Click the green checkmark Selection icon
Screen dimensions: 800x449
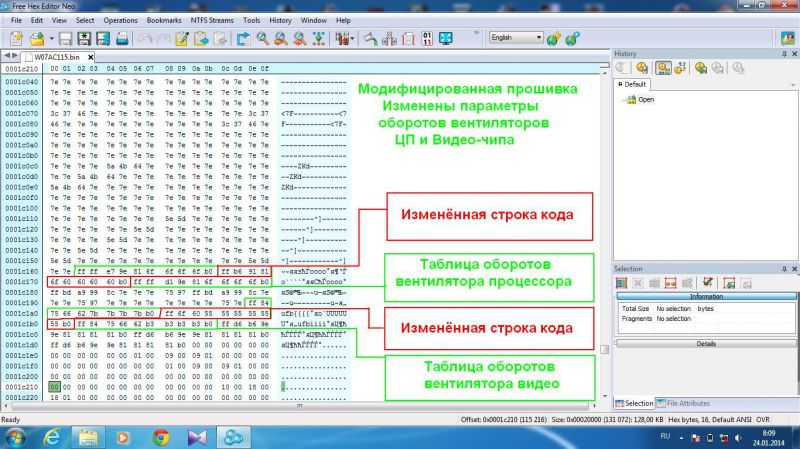click(x=708, y=282)
